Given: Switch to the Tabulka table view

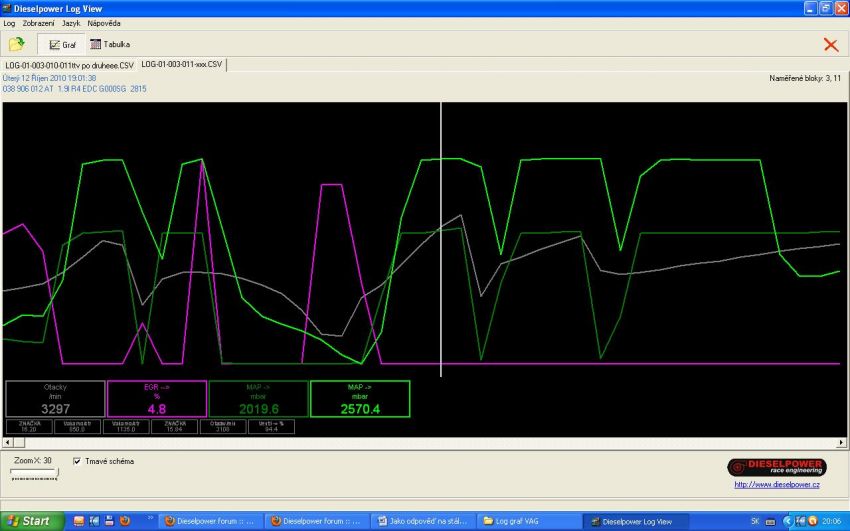Looking at the screenshot, I should tap(110, 44).
